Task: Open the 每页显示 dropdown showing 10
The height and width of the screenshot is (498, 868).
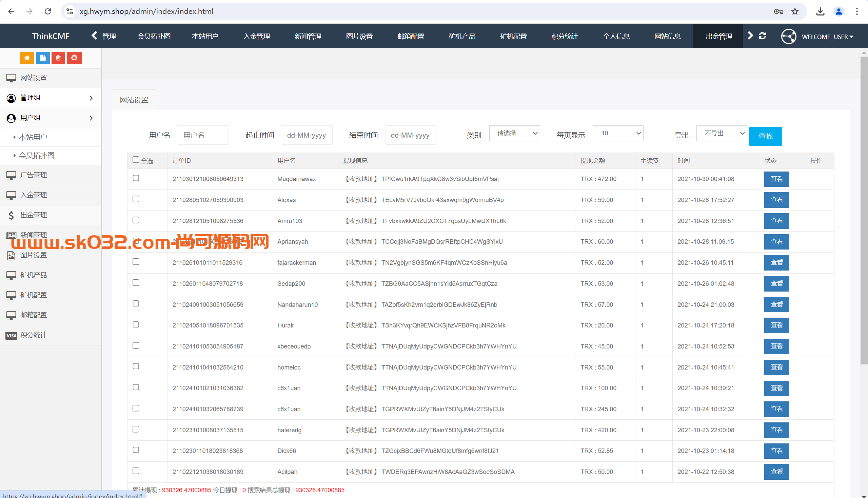Action: tap(618, 133)
